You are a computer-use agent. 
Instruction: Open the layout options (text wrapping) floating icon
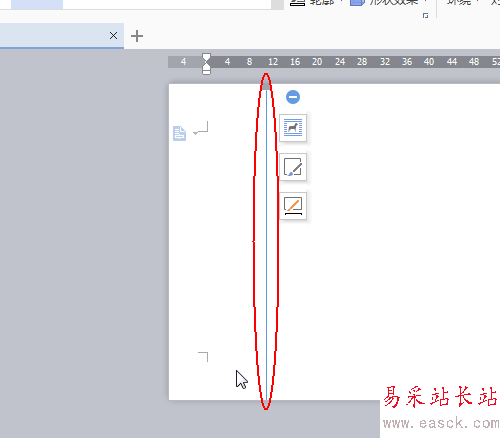[293, 128]
